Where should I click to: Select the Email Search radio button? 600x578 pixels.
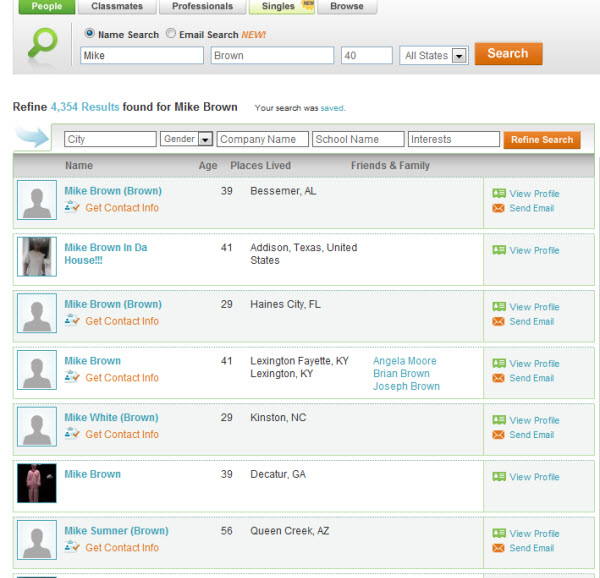tap(171, 34)
